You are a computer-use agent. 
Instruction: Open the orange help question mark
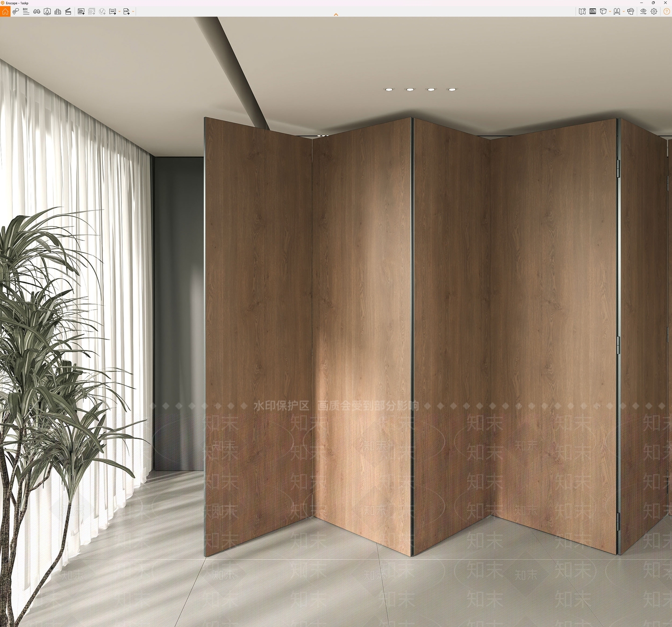pos(667,11)
